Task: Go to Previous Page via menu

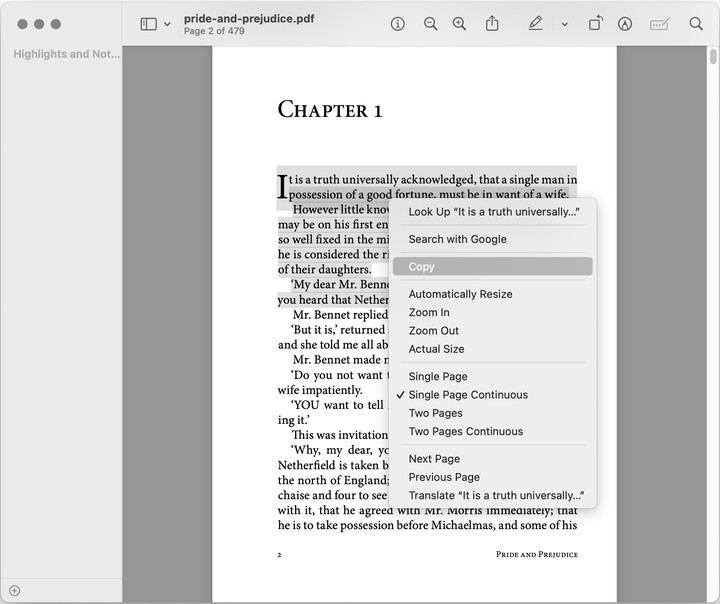Action: (493, 477)
